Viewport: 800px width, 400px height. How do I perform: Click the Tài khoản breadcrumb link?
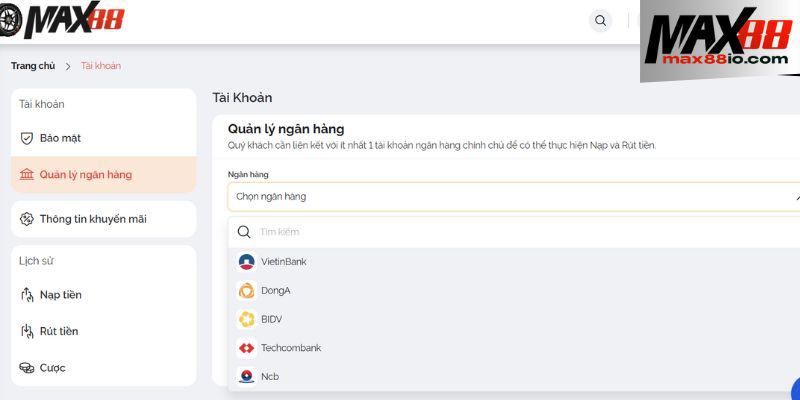(x=101, y=66)
